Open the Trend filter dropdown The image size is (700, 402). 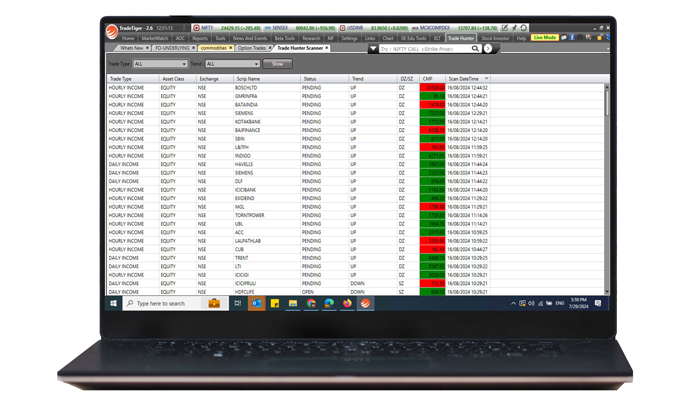pos(232,64)
